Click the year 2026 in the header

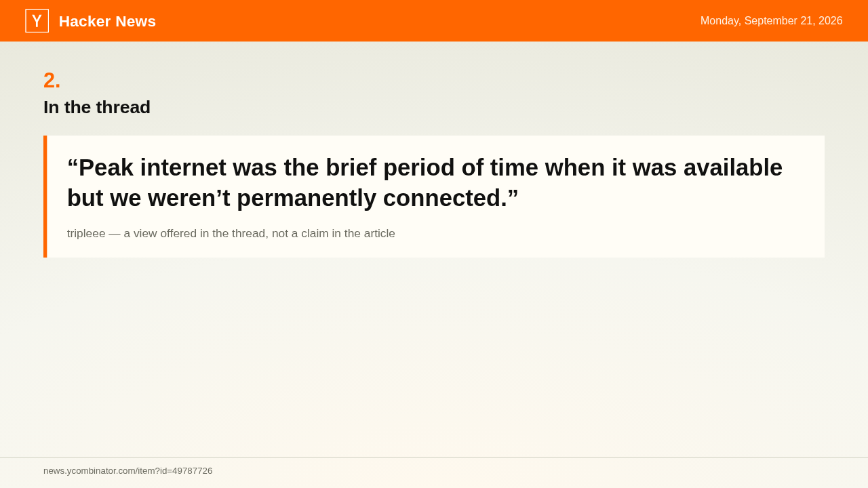pyautogui.click(x=830, y=21)
